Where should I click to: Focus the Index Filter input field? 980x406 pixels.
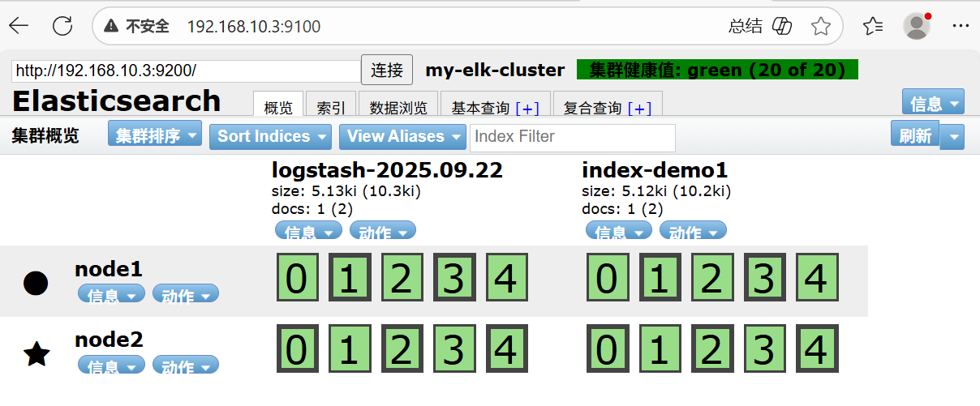coord(573,137)
